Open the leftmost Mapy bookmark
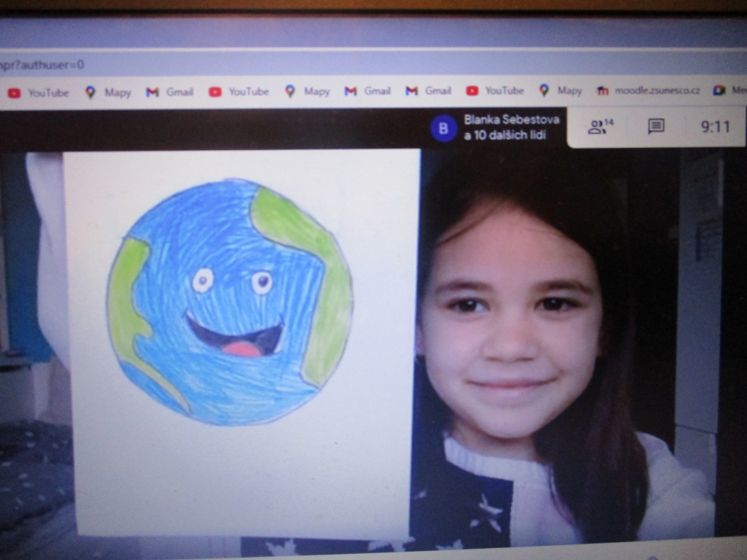The image size is (747, 560). 108,93
